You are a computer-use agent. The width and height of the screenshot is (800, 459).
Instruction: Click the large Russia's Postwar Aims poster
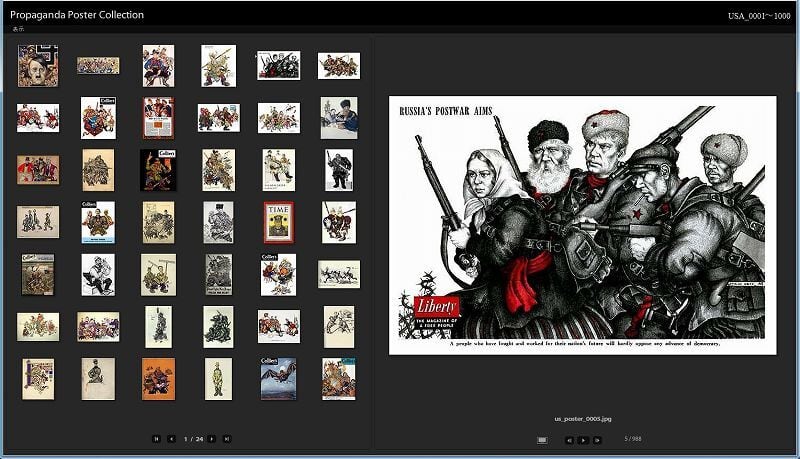(x=583, y=225)
